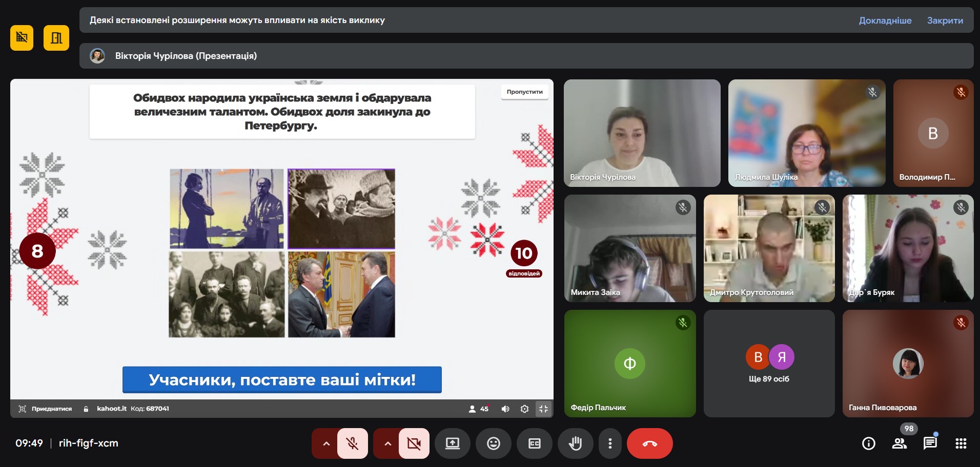This screenshot has width=980, height=467.
Task: Click the countdown timer showing 8
Action: pos(37,251)
